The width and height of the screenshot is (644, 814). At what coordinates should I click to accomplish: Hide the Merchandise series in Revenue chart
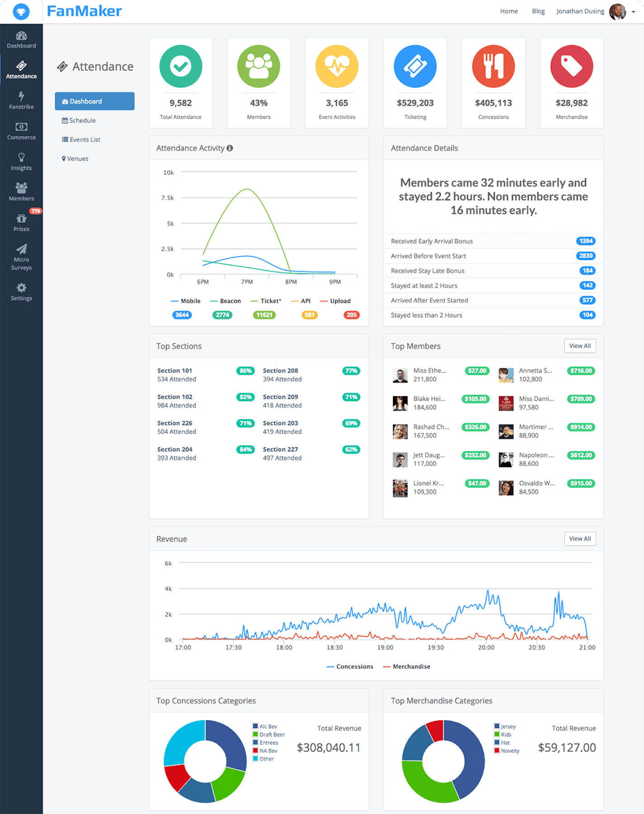407,667
